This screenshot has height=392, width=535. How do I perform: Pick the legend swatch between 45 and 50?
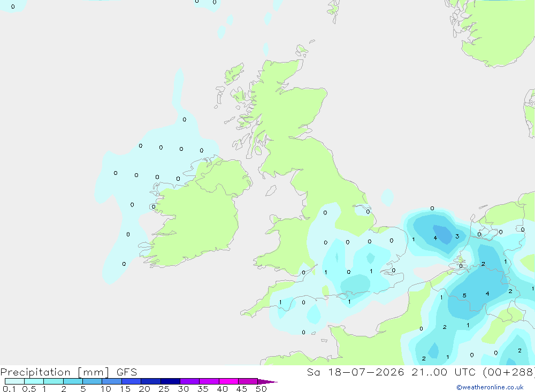coord(248,381)
